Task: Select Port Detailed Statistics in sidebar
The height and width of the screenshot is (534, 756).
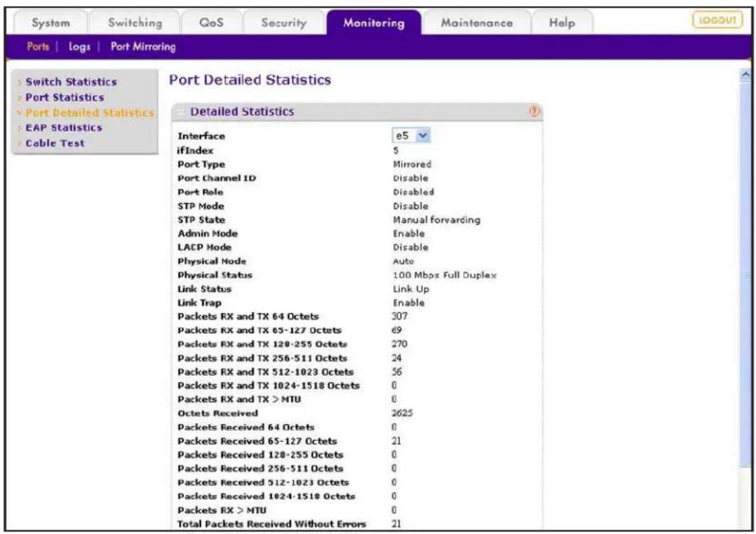Action: [90, 113]
